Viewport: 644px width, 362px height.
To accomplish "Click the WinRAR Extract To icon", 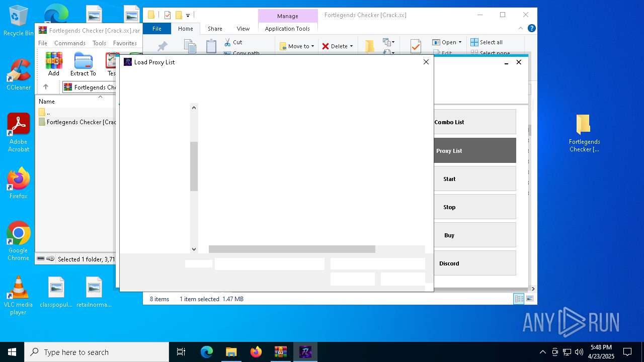I will (x=83, y=64).
